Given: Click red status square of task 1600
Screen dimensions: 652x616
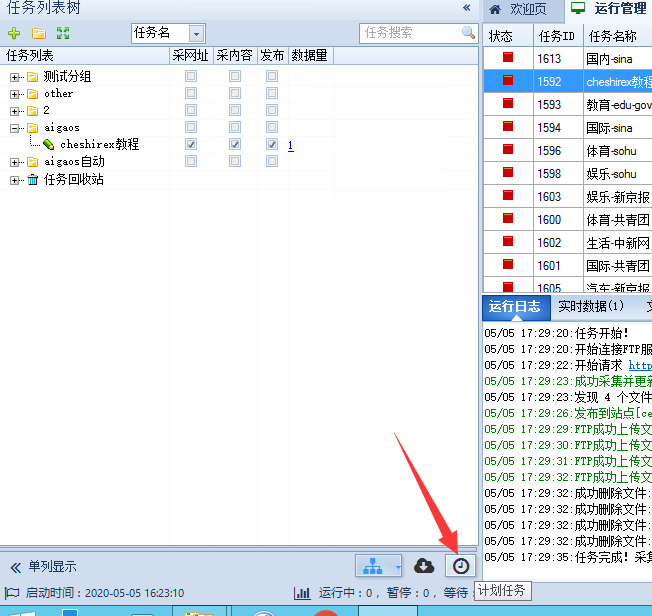Looking at the screenshot, I should pyautogui.click(x=508, y=218).
